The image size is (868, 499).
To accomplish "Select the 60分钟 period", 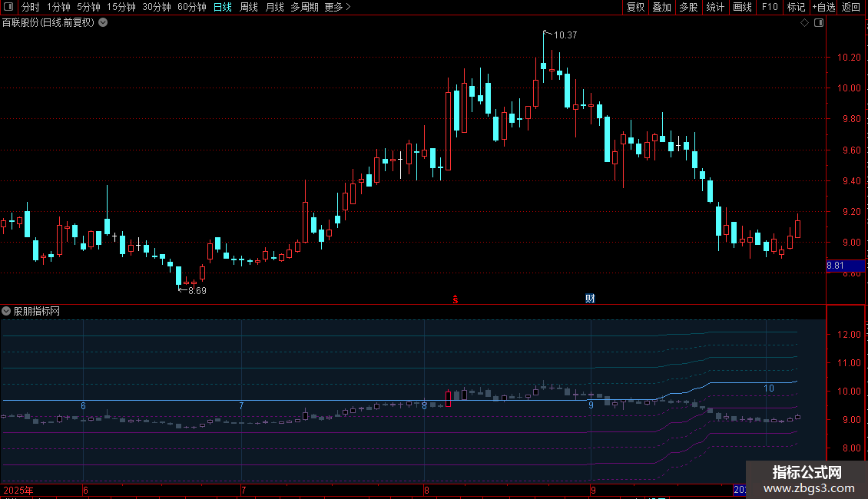I will pyautogui.click(x=191, y=7).
